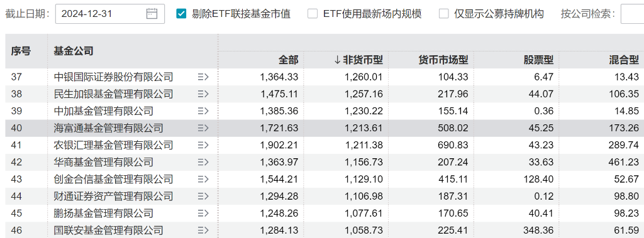Click detail icon for 海富通基金管理有限公司

(203, 129)
